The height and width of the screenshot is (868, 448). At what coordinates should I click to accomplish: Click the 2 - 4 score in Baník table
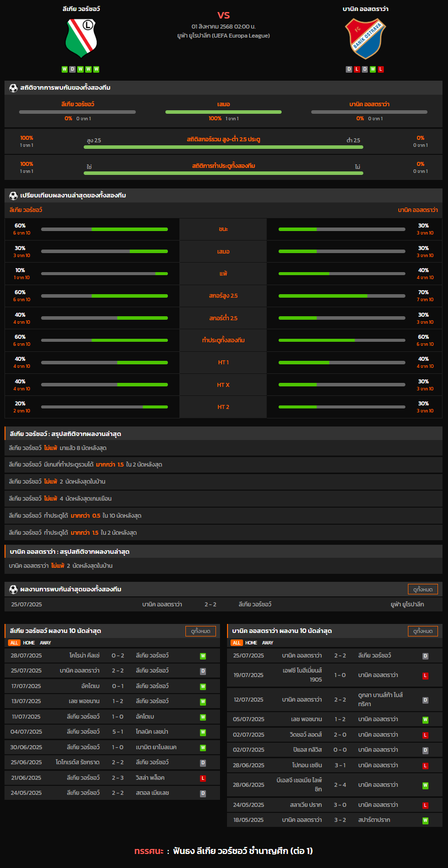[x=340, y=785]
